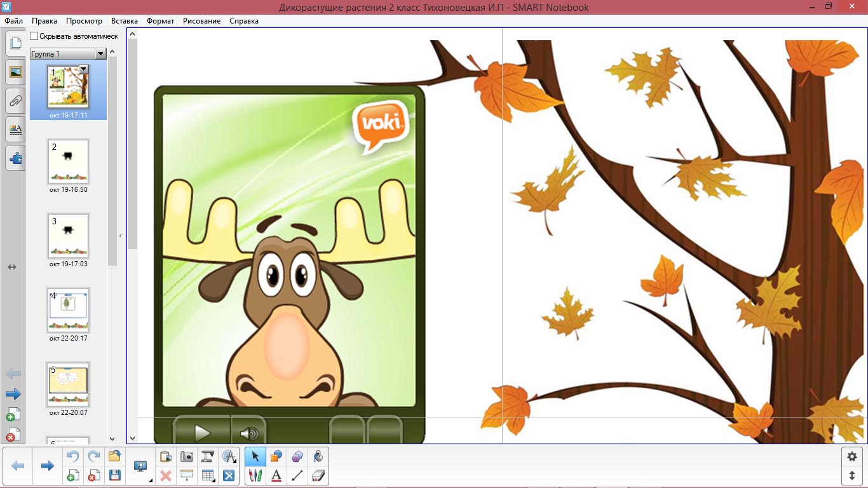Save the file with floppy disk icon
Image resolution: width=868 pixels, height=488 pixels.
(115, 475)
